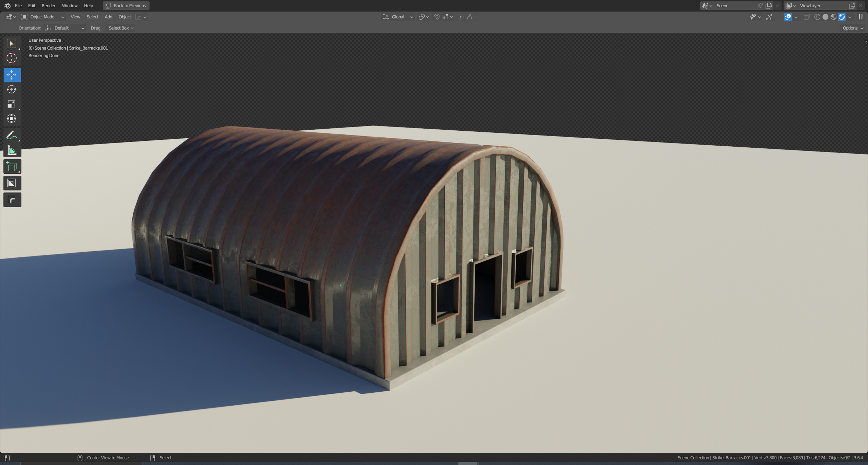This screenshot has width=868, height=465.
Task: Open Global transform orientation dropdown
Action: [398, 17]
